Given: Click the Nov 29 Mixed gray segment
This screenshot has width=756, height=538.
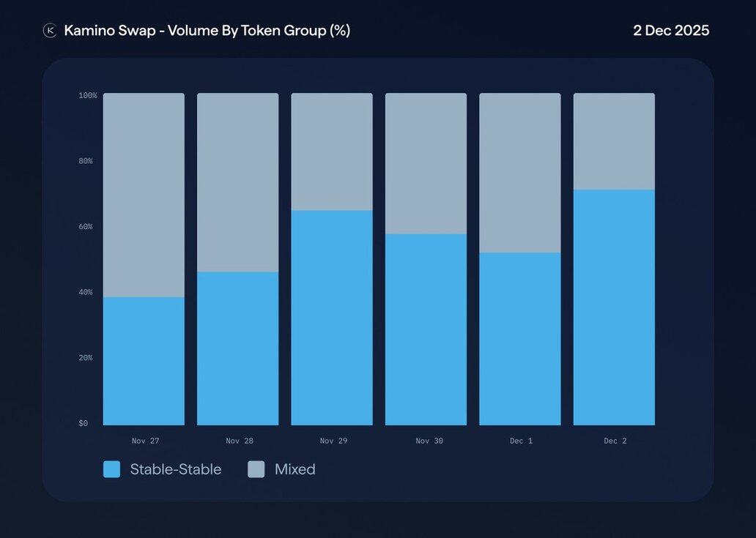Looking at the screenshot, I should pos(332,152).
